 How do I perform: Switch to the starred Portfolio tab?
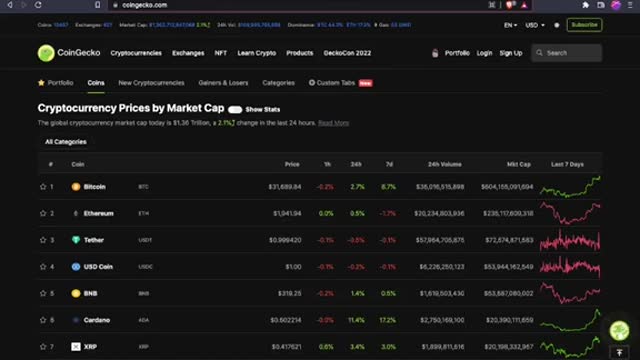56,82
